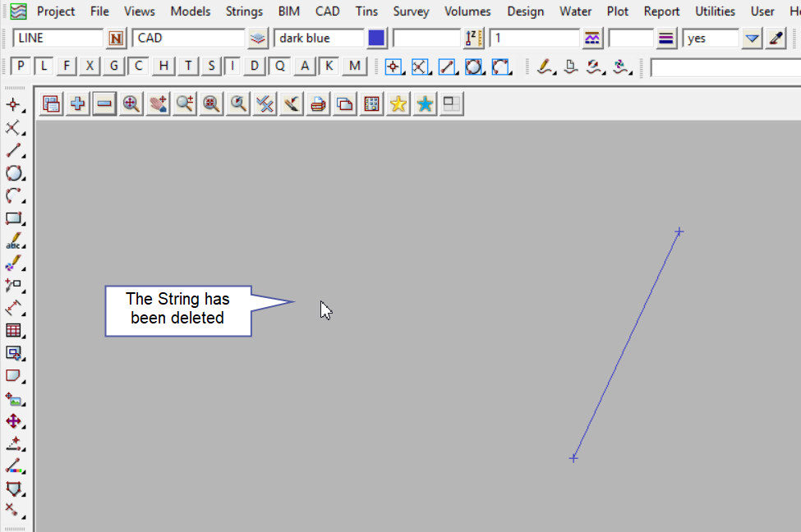Click the A snap button
This screenshot has height=532, width=801.
point(305,66)
